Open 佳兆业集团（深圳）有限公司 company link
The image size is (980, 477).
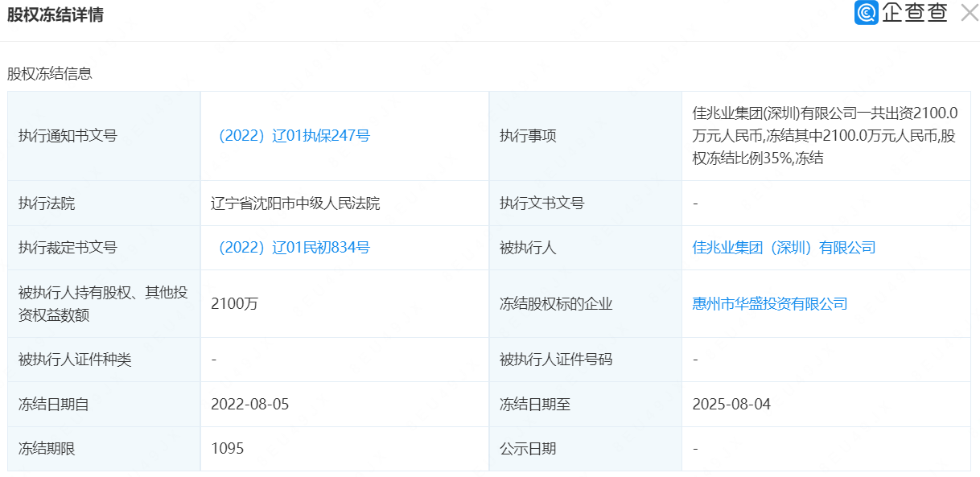[784, 248]
